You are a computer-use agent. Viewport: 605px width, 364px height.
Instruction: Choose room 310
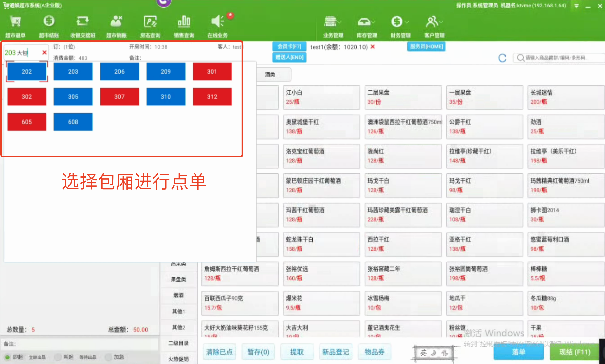pyautogui.click(x=166, y=97)
